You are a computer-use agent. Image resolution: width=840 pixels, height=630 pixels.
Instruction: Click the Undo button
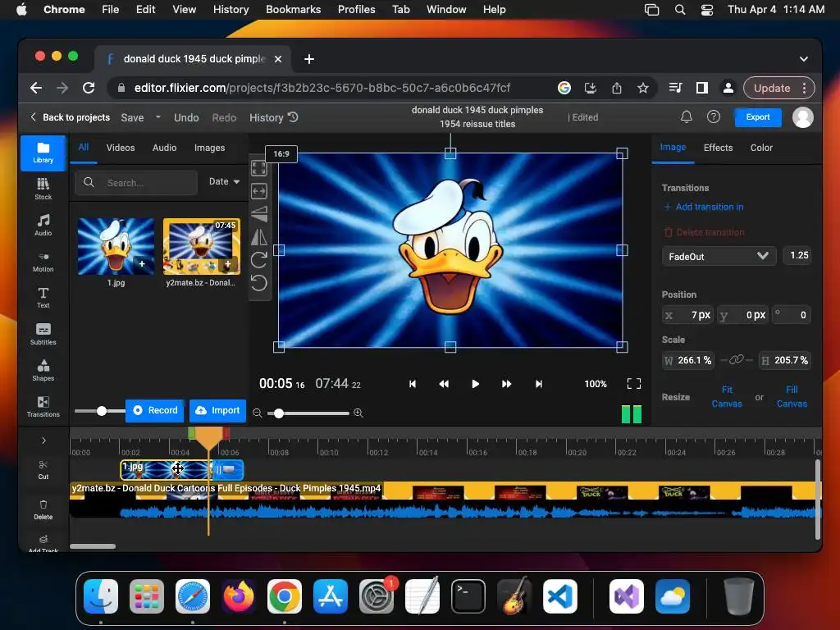186,117
